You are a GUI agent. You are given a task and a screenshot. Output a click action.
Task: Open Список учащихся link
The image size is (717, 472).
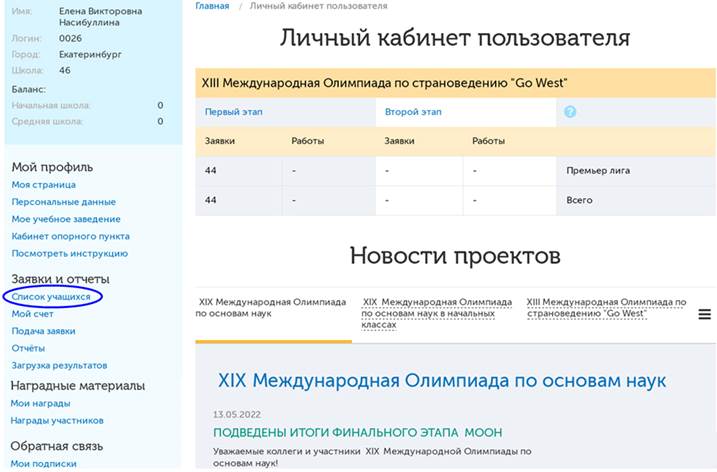[51, 297]
